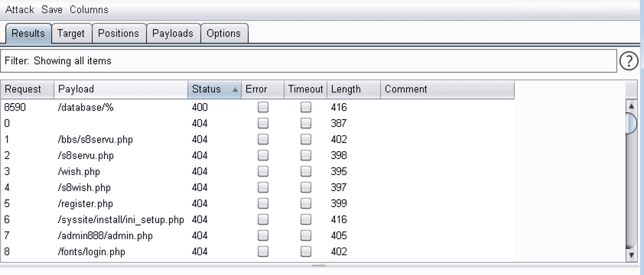The height and width of the screenshot is (275, 644).
Task: Tick the Timeout checkbox for /fonts/login.php
Action: (x=306, y=251)
